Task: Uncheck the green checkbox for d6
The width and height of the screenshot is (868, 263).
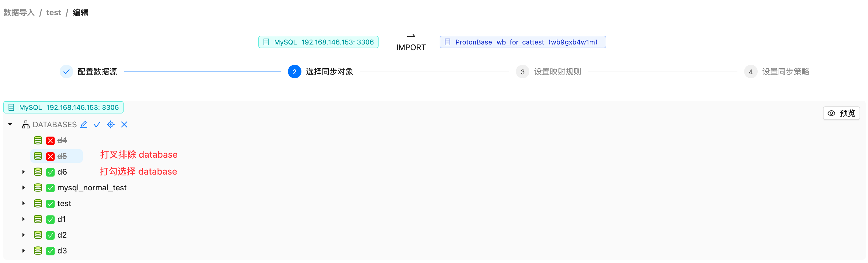Action: click(x=50, y=172)
